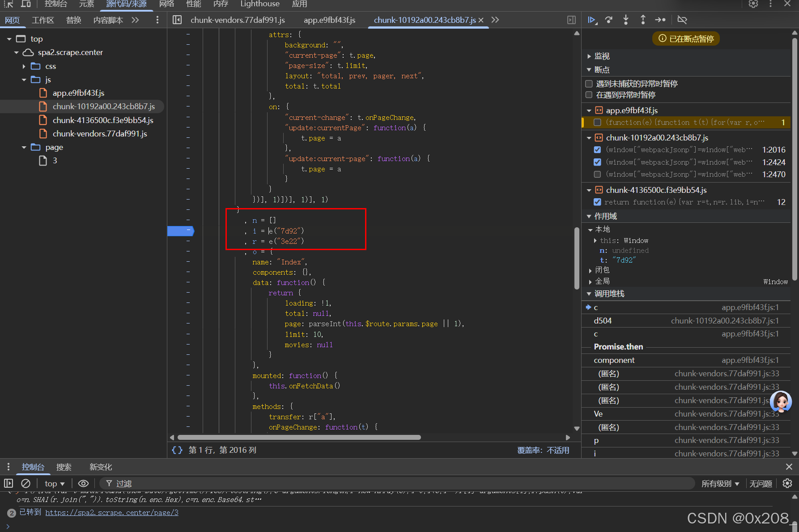Collapse the 作用域 scope section
799x532 pixels.
point(589,216)
